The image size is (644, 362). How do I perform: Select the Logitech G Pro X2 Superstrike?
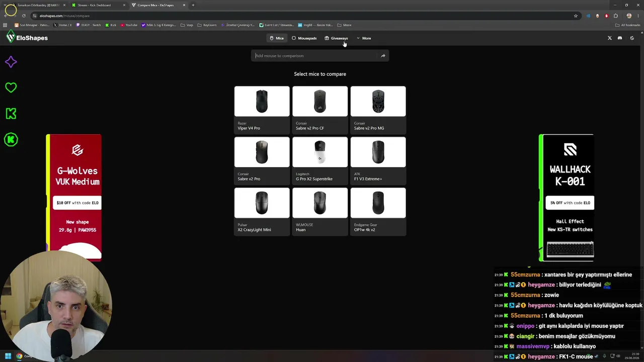320,160
